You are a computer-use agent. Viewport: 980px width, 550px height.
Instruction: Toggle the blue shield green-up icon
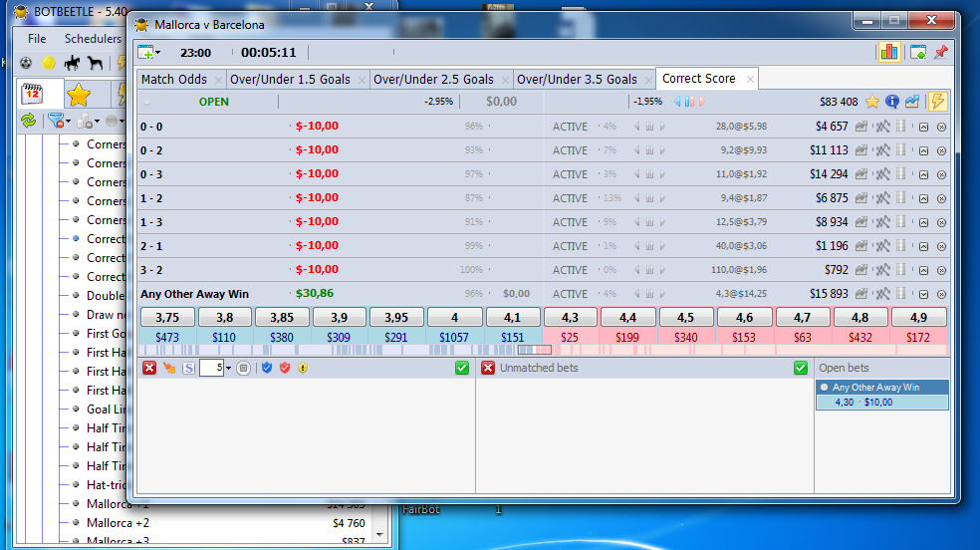tap(267, 368)
